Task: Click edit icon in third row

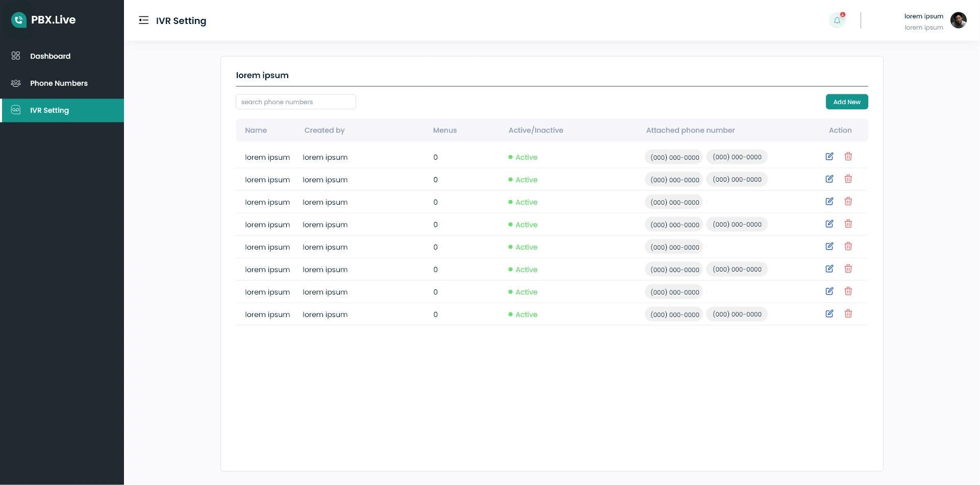Action: point(830,202)
